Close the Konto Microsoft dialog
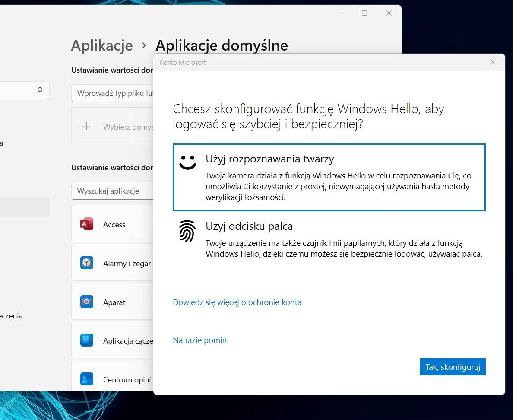Screen dimensions: 513x420 (492, 62)
